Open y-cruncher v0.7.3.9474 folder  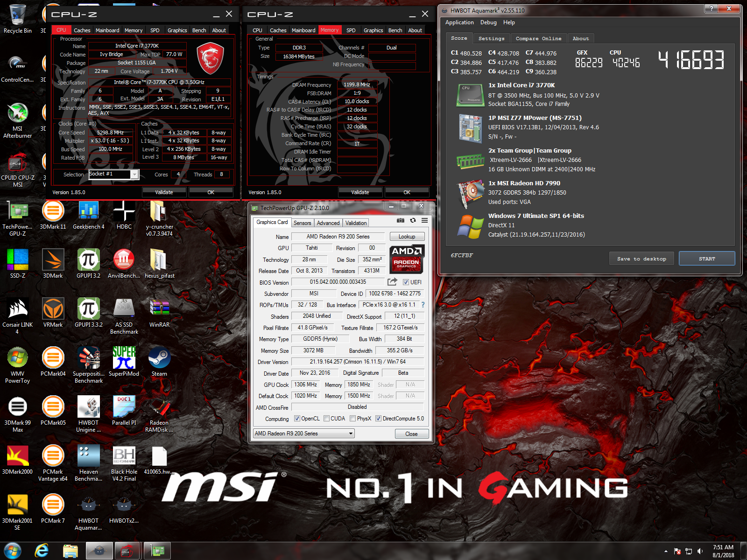(x=159, y=218)
